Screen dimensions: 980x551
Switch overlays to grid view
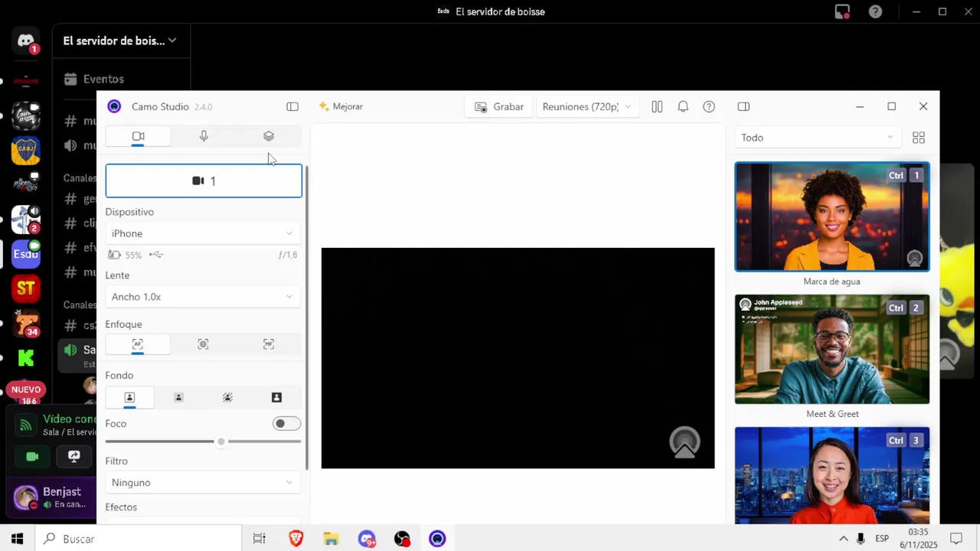coord(919,138)
